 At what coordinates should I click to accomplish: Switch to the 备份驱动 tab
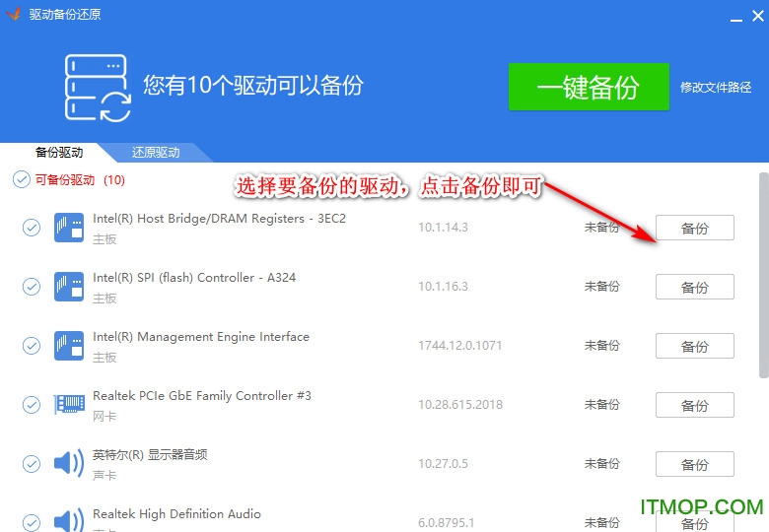click(59, 153)
